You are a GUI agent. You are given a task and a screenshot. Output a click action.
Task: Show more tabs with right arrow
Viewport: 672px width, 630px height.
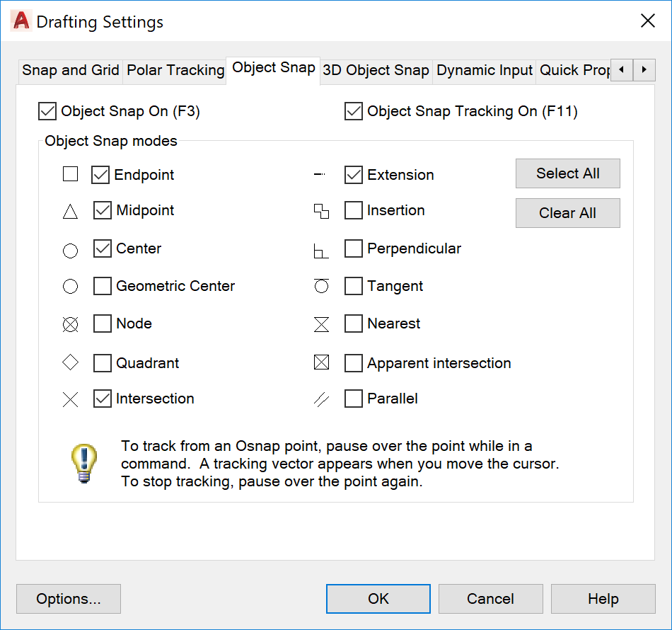point(644,70)
